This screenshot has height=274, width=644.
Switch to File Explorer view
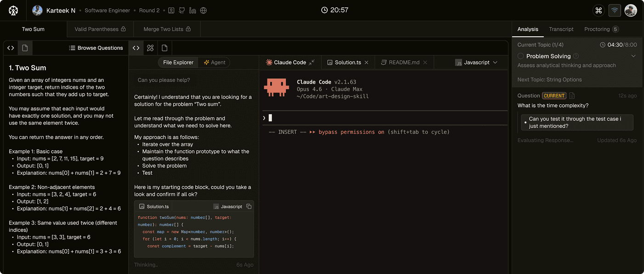tap(178, 63)
